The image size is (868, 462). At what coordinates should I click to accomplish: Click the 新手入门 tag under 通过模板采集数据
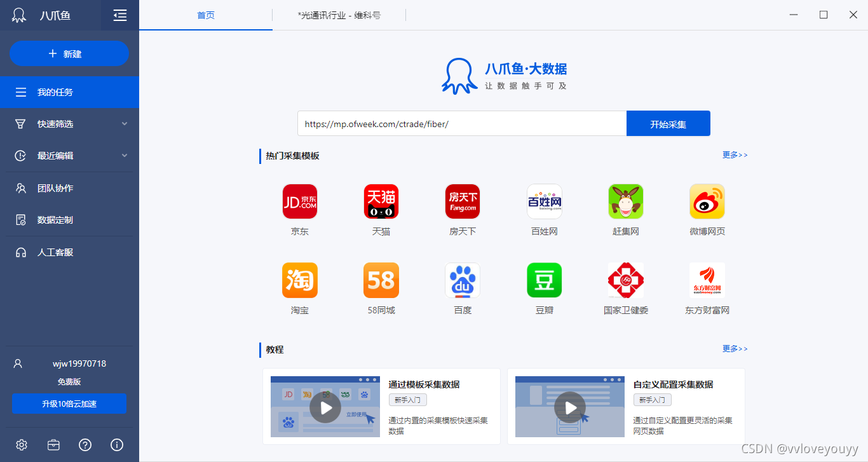pyautogui.click(x=408, y=400)
